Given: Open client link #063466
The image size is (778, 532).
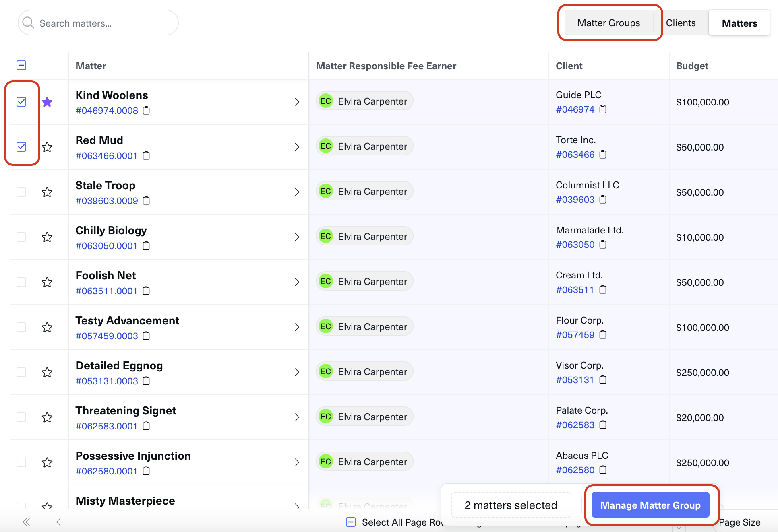Looking at the screenshot, I should 575,155.
